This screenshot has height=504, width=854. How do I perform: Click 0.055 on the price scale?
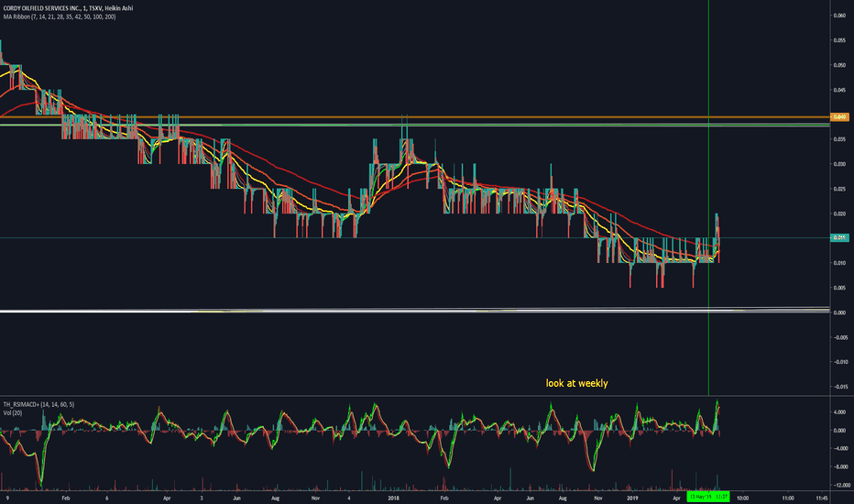click(x=839, y=40)
